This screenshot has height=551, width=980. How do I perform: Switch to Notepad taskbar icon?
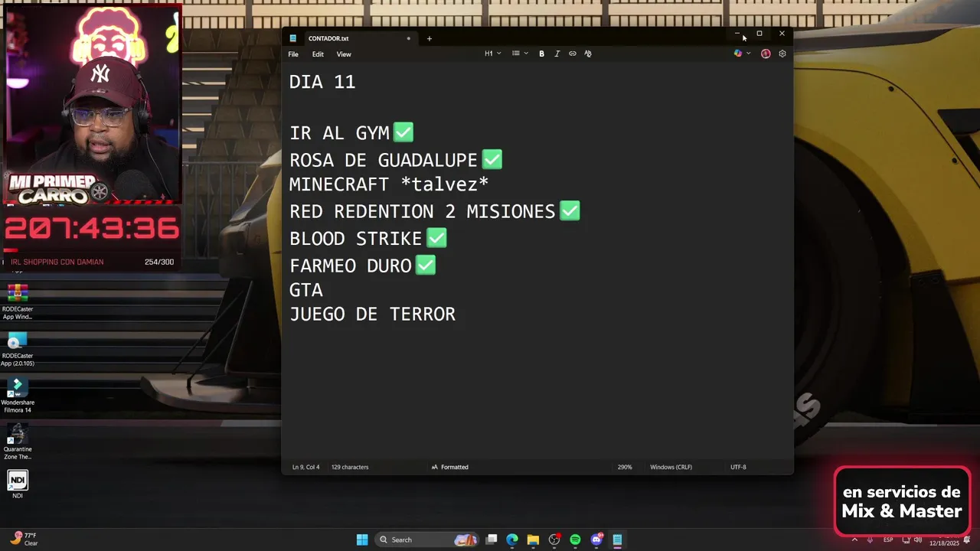[617, 540]
